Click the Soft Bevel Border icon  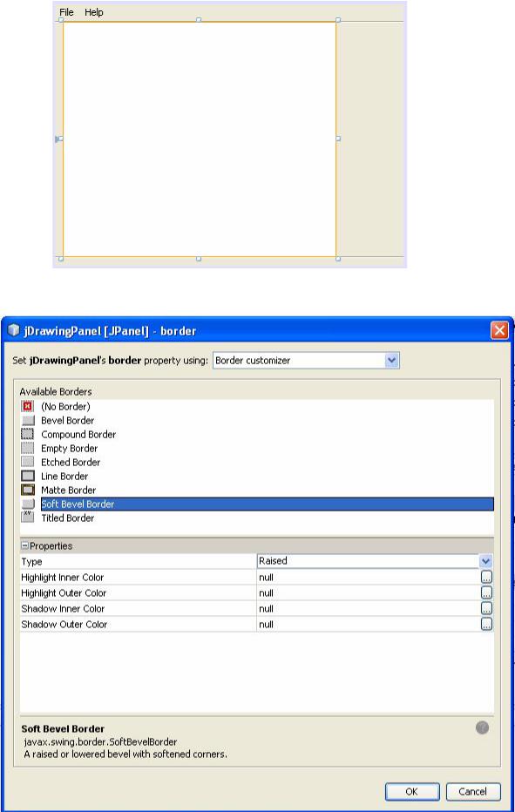click(x=28, y=504)
